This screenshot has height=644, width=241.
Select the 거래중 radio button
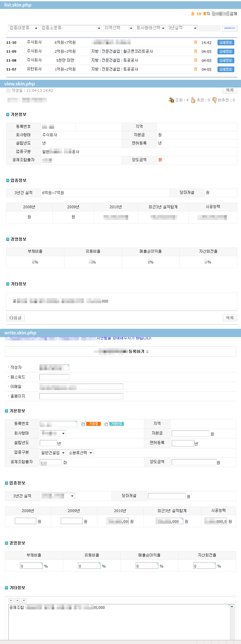tap(83, 424)
